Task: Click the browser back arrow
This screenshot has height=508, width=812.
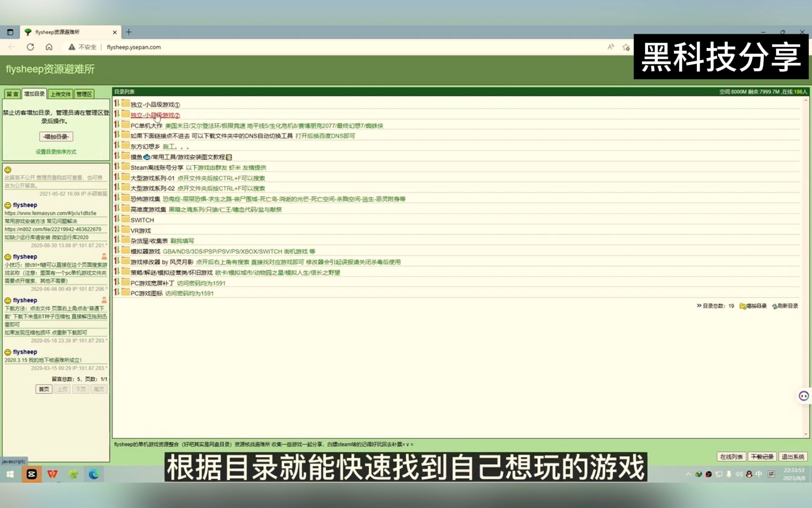Action: pos(12,47)
